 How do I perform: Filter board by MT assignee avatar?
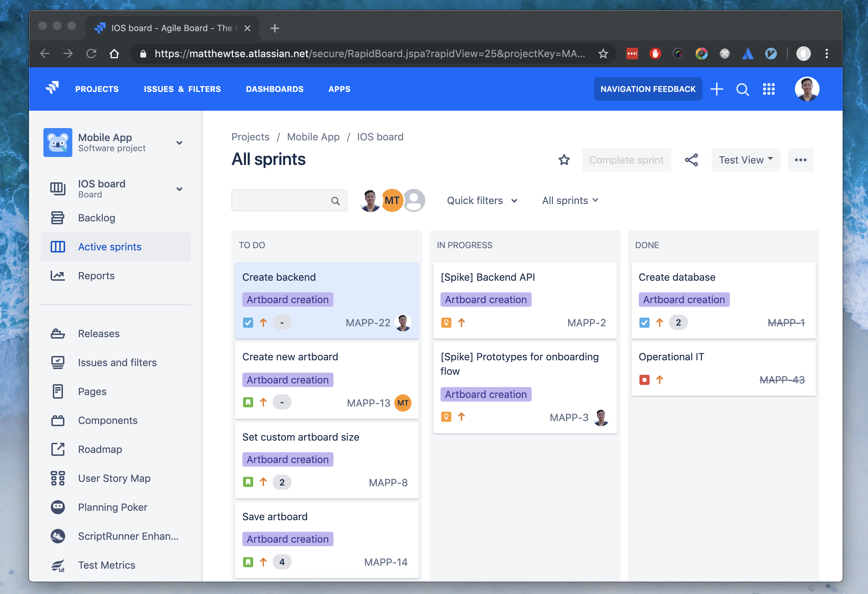[392, 201]
